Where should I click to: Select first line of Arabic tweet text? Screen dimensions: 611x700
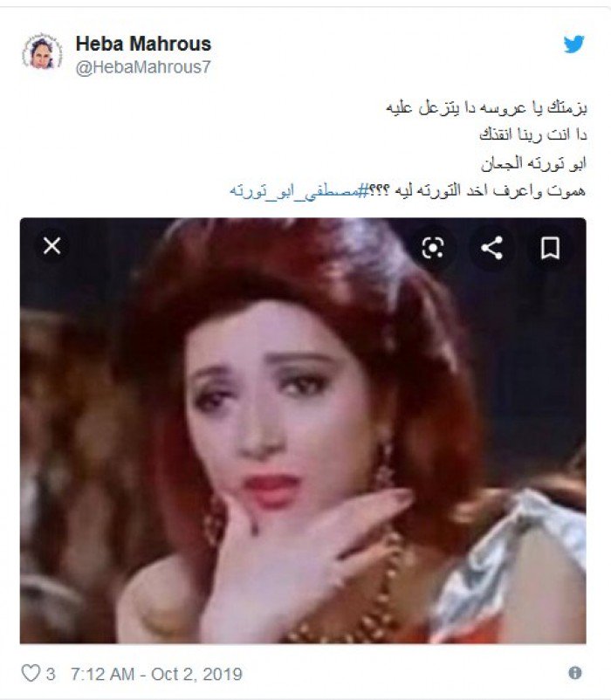coord(486,107)
